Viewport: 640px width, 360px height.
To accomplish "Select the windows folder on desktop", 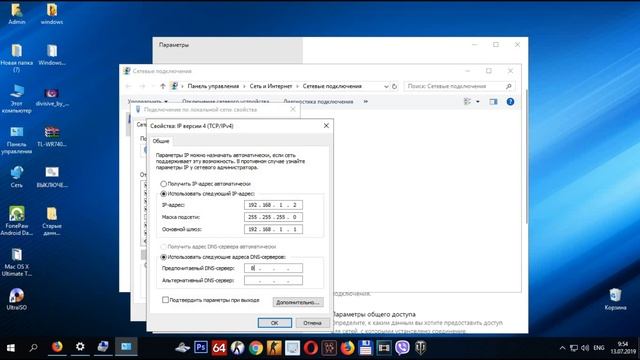I will (x=52, y=14).
